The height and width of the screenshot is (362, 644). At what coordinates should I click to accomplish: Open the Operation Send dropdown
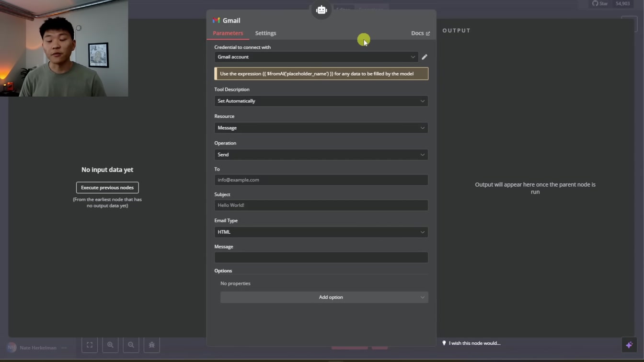pos(321,155)
